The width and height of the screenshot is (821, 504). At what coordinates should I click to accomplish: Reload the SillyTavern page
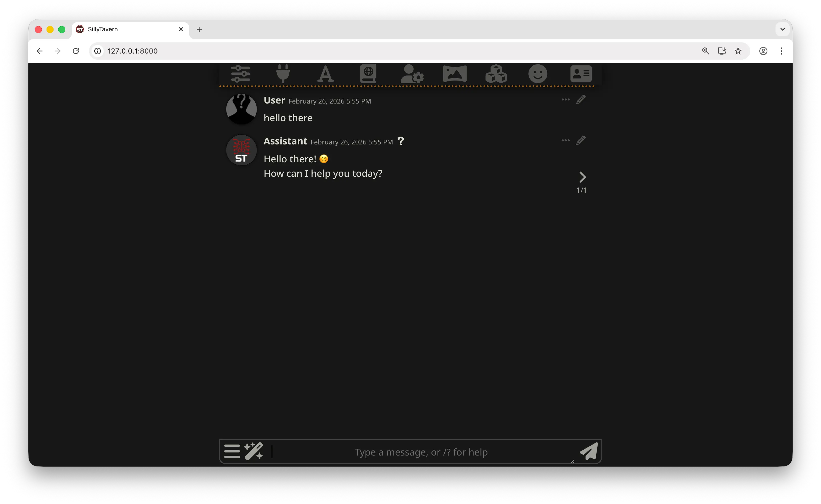tap(76, 51)
